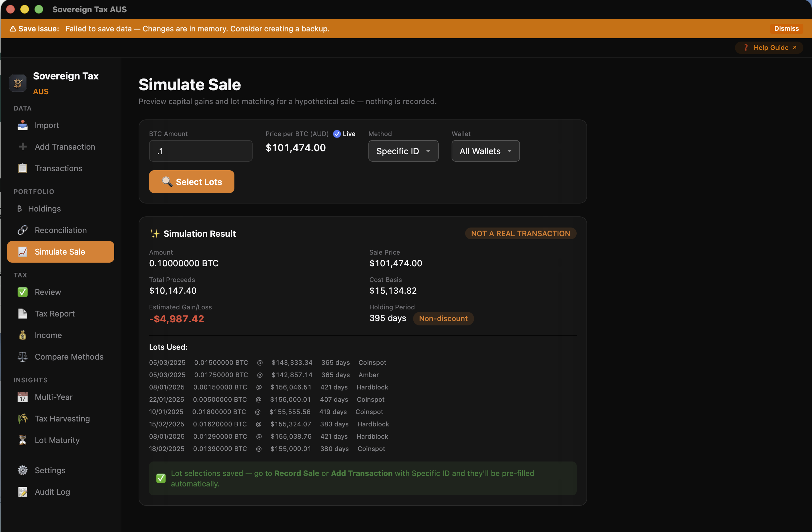The height and width of the screenshot is (532, 812).
Task: Switch to Simulate Sale in sidebar
Action: (60, 252)
